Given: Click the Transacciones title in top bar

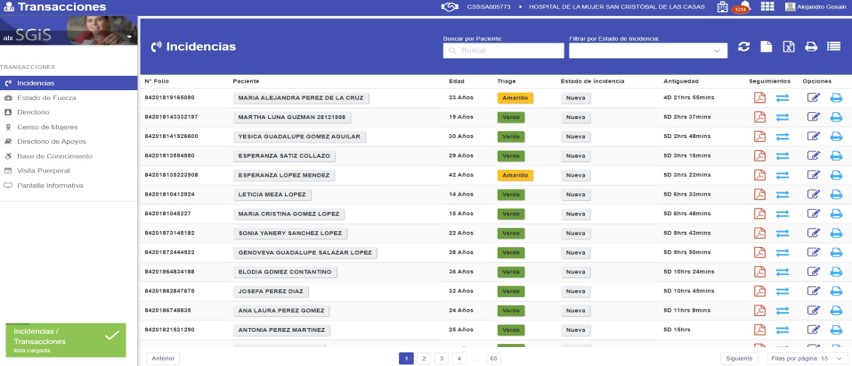Looking at the screenshot, I should point(61,7).
